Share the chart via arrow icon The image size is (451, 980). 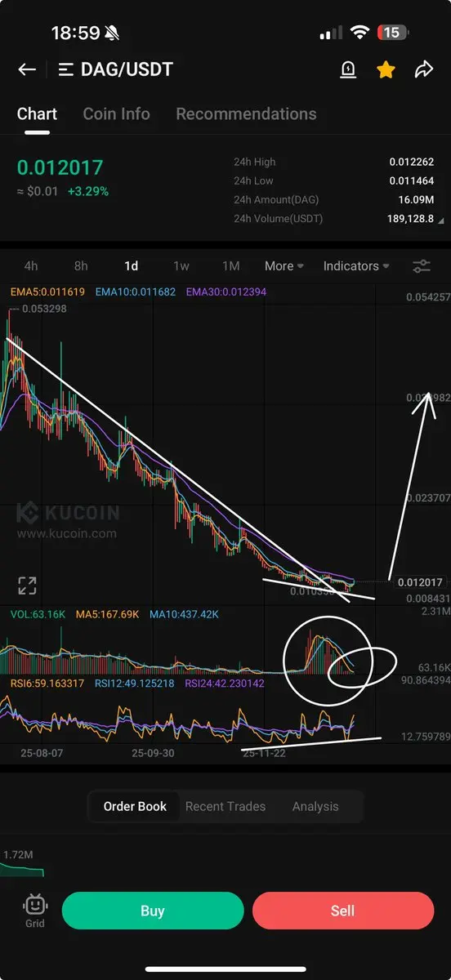[x=423, y=69]
